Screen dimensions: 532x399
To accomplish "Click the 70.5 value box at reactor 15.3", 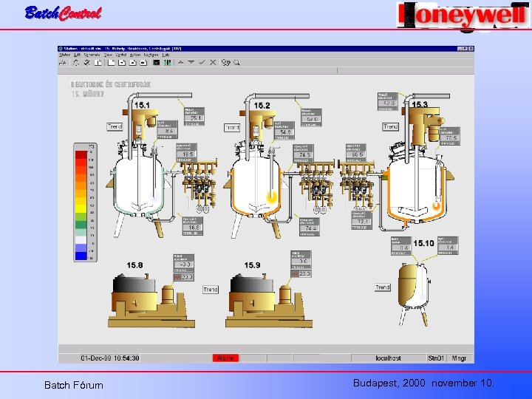I will tap(451, 138).
